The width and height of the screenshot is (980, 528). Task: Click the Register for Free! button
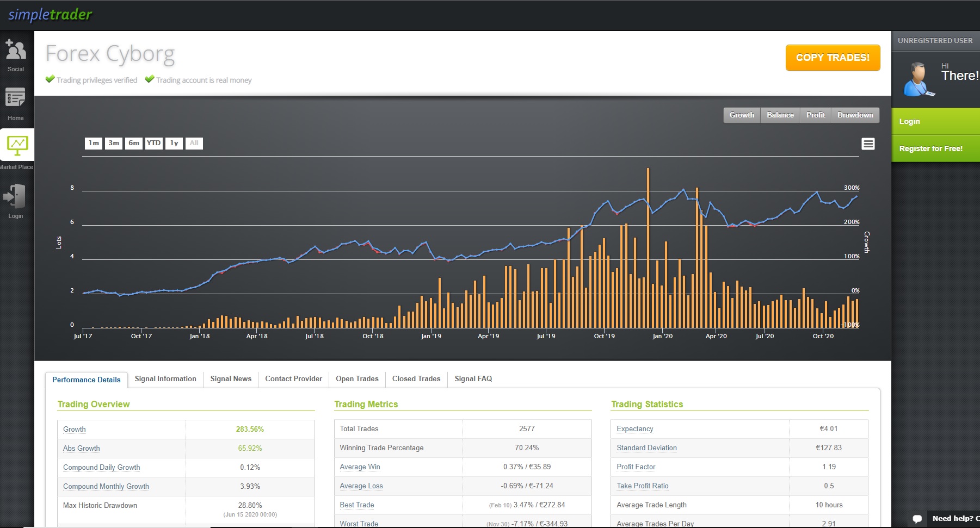930,148
